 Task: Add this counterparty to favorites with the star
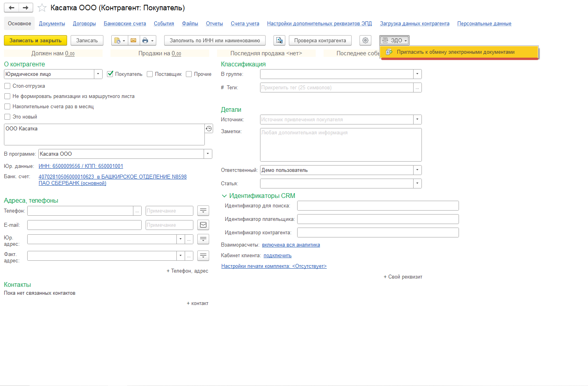[x=42, y=8]
